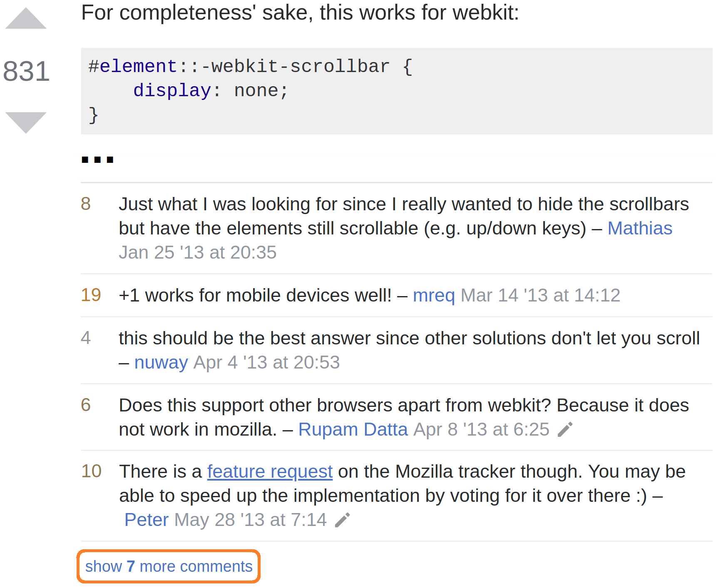Open Peter user profile
Screen dimensions: 716x588
pyautogui.click(x=146, y=520)
